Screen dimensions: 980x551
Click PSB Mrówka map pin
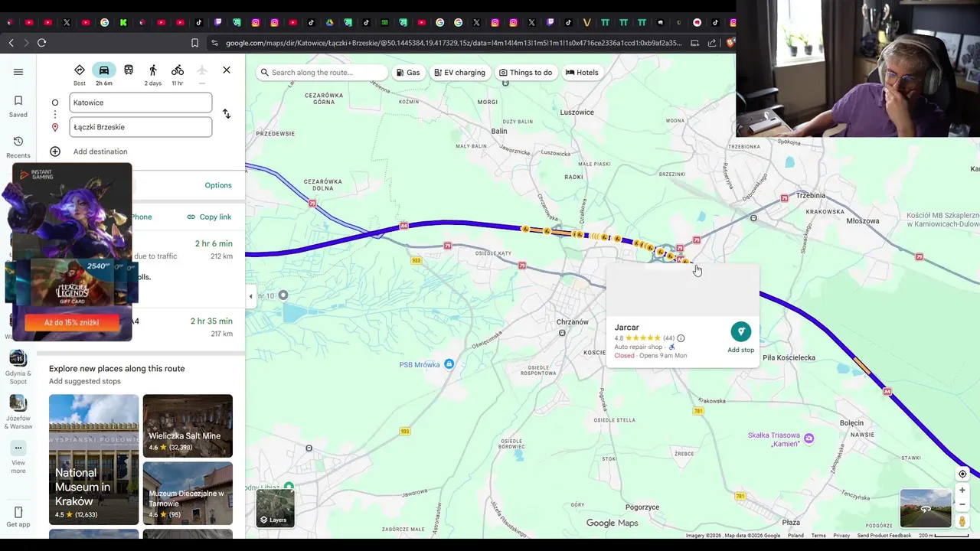[x=449, y=364]
